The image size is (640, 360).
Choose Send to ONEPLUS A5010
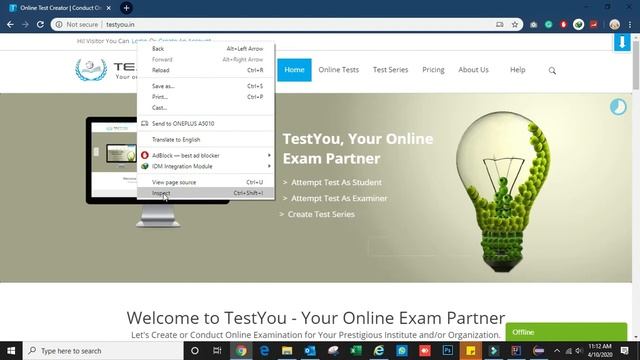pyautogui.click(x=206, y=124)
